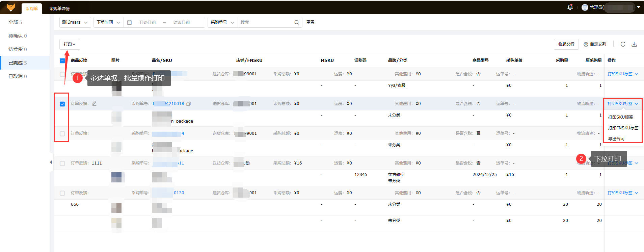Click the refresh icon in the table toolbar
The height and width of the screenshot is (252, 644).
(623, 44)
